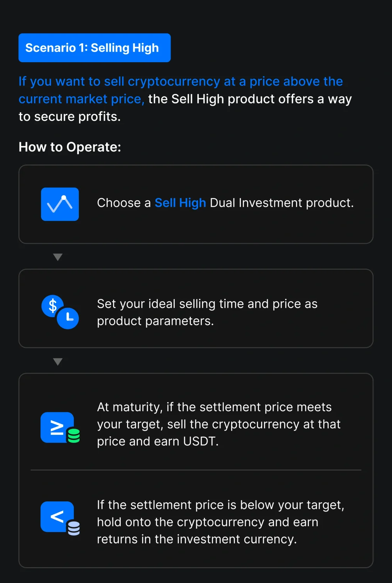Click the Scenario 1: Selling High badge
The width and height of the screenshot is (392, 583).
point(94,48)
